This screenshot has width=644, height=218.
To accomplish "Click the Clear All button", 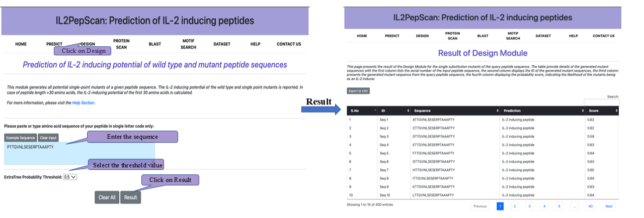I will point(107,197).
